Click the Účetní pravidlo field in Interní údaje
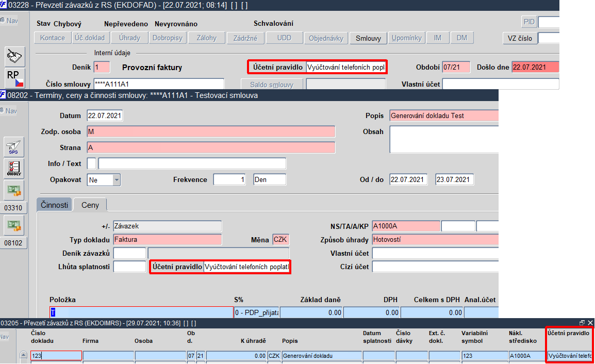The height and width of the screenshot is (364, 595). (345, 67)
